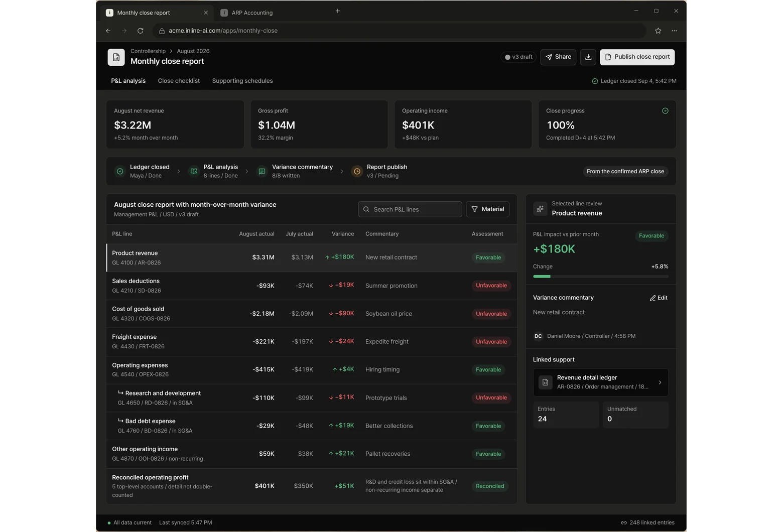Click the P&L analysis book icon in the workflow

tap(194, 172)
